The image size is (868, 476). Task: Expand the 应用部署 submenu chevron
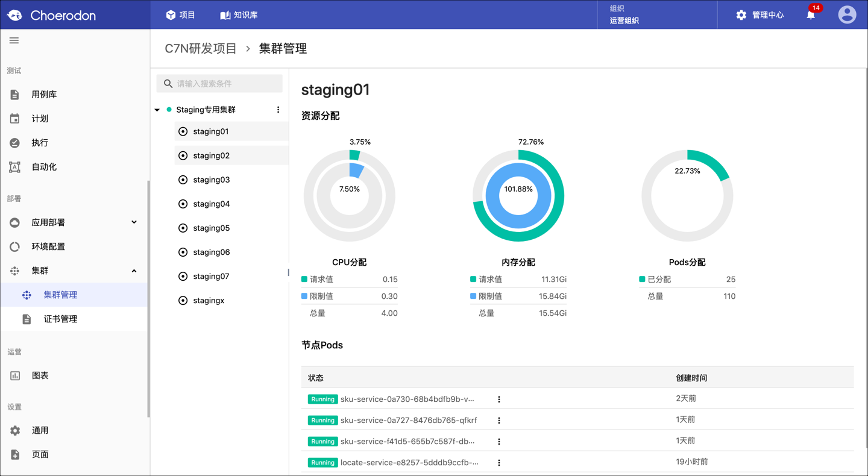(134, 222)
